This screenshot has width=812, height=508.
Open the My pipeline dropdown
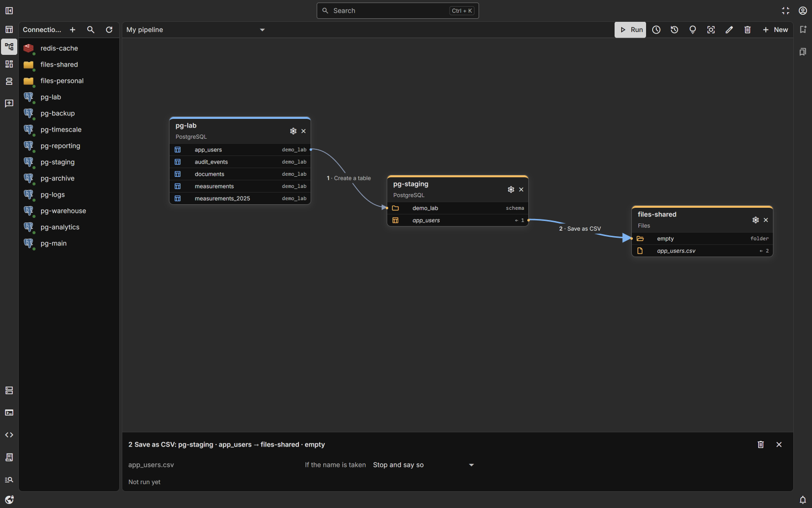point(196,30)
